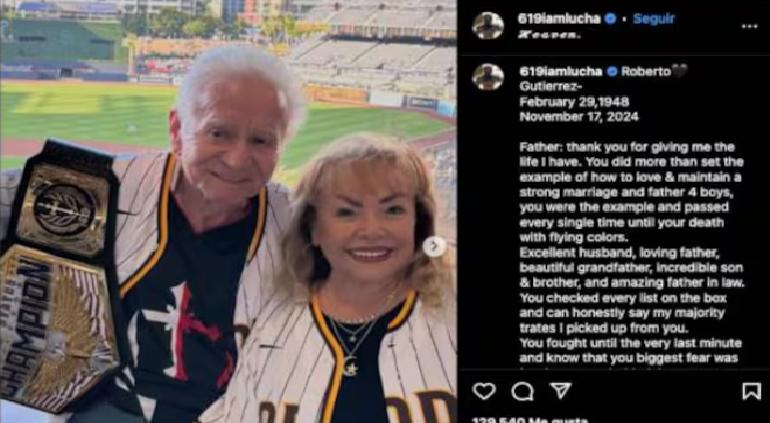Open 619iamlucha profile from header username
The image size is (770, 423).
(559, 19)
